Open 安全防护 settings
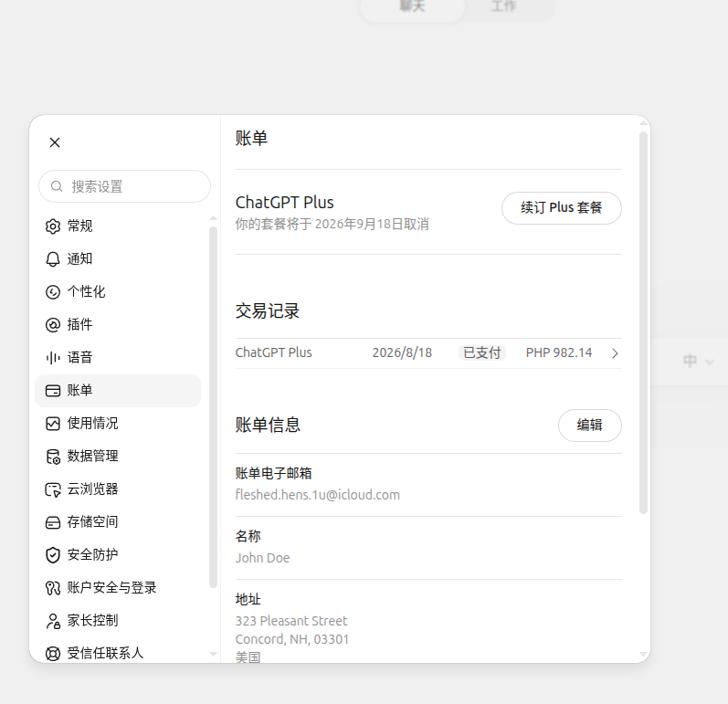The width and height of the screenshot is (728, 704). point(118,554)
